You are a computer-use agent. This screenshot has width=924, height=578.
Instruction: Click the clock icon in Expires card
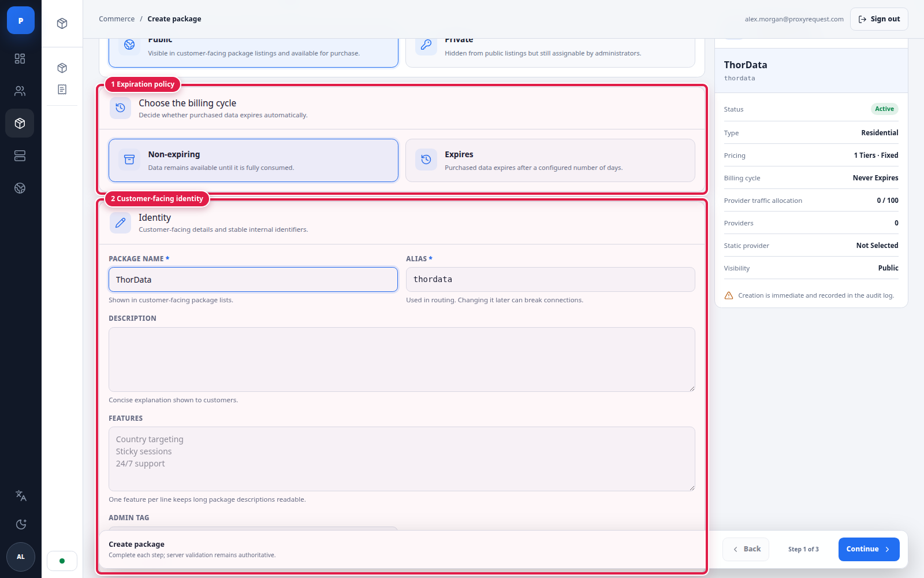click(426, 160)
